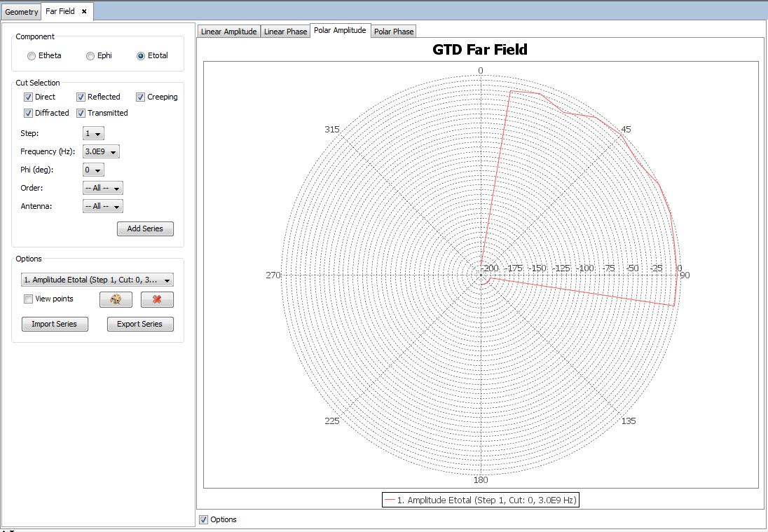Click the Import Series button
Viewport: 768px width, 532px height.
55,324
